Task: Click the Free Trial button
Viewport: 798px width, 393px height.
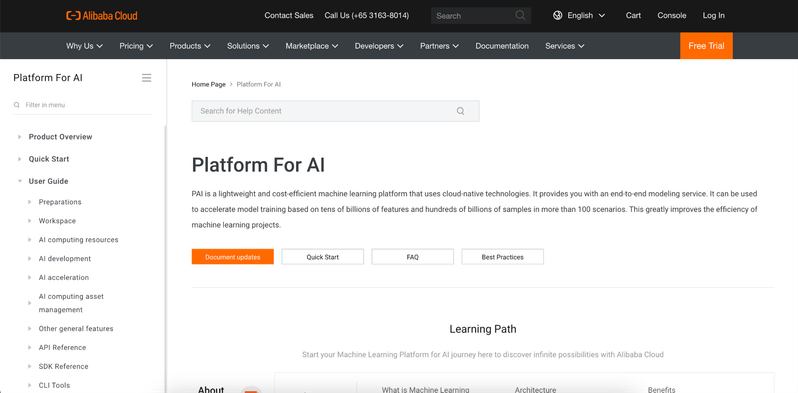Action: [x=706, y=46]
